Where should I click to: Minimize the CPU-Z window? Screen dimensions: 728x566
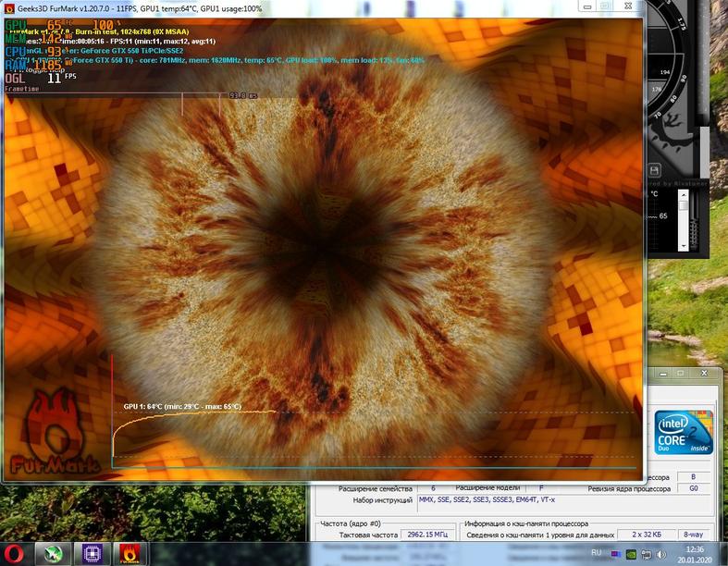tap(663, 374)
